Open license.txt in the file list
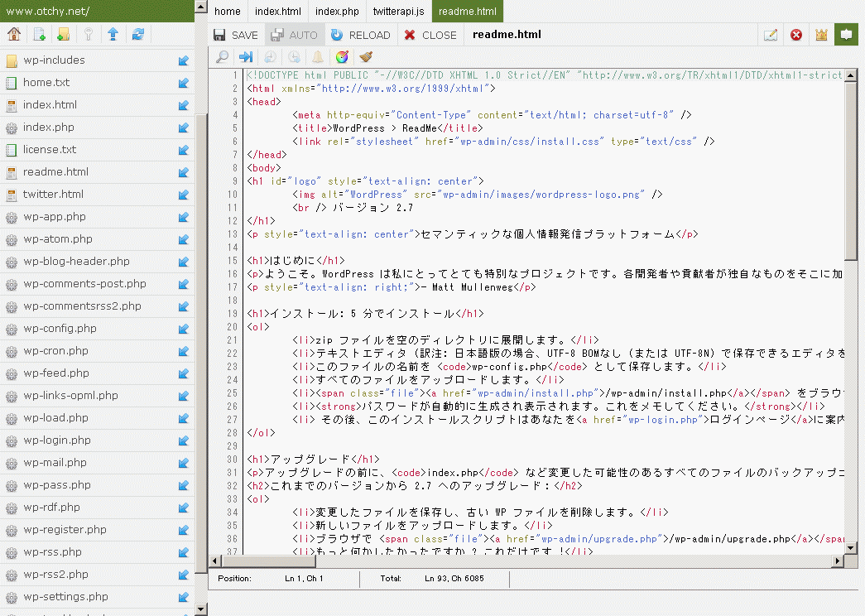Viewport: 865px width, 616px height. pyautogui.click(x=50, y=150)
